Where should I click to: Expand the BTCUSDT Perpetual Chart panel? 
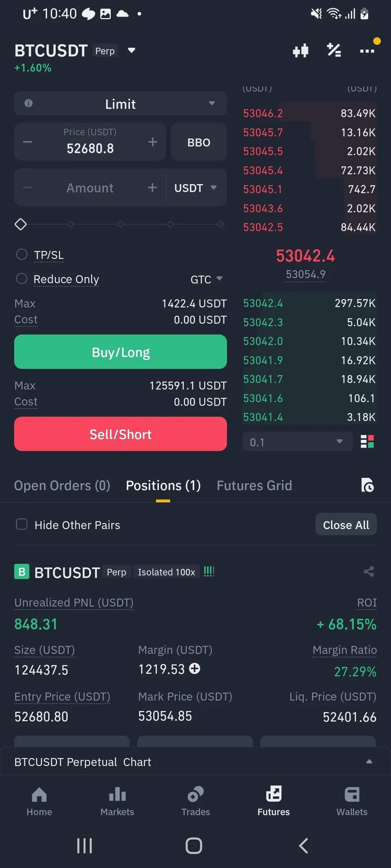point(369,761)
